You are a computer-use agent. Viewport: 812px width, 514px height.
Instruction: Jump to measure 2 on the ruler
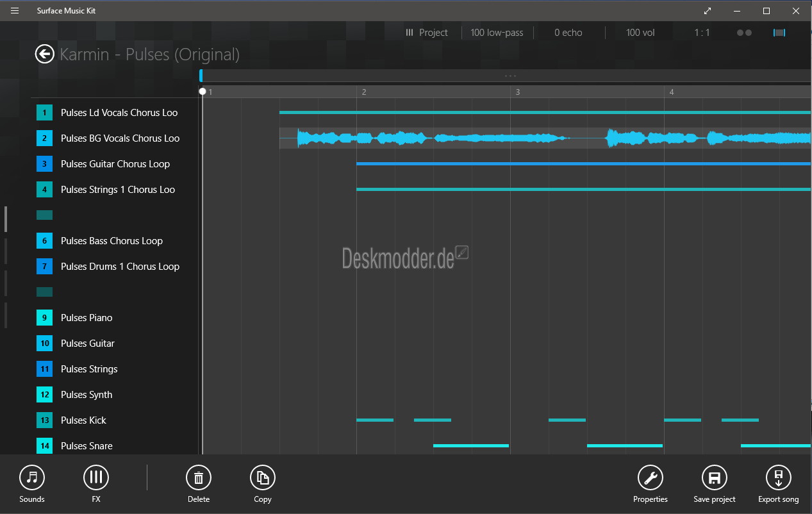pyautogui.click(x=364, y=92)
